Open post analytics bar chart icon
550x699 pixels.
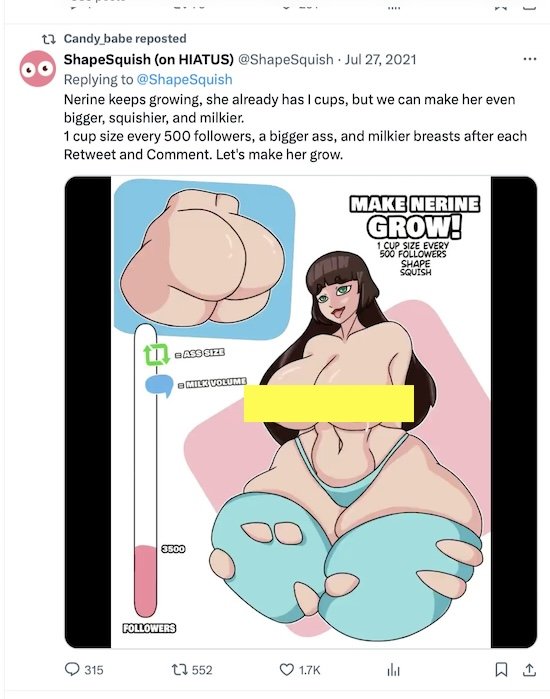(x=393, y=670)
